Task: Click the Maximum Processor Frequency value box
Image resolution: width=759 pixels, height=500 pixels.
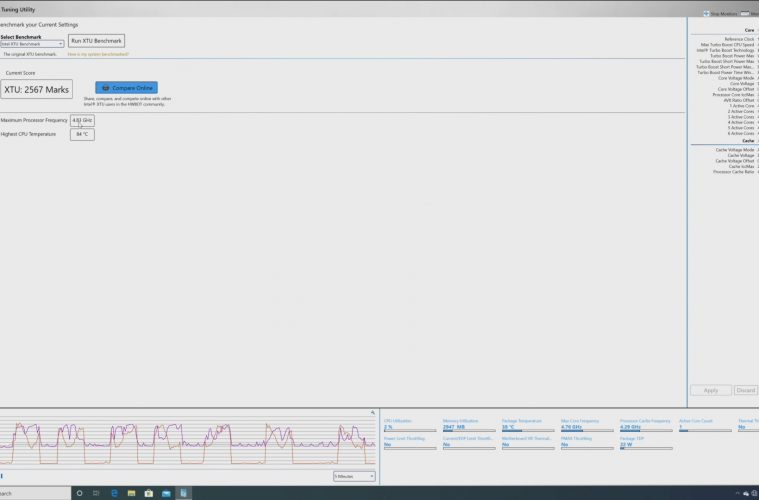Action: pyautogui.click(x=82, y=120)
